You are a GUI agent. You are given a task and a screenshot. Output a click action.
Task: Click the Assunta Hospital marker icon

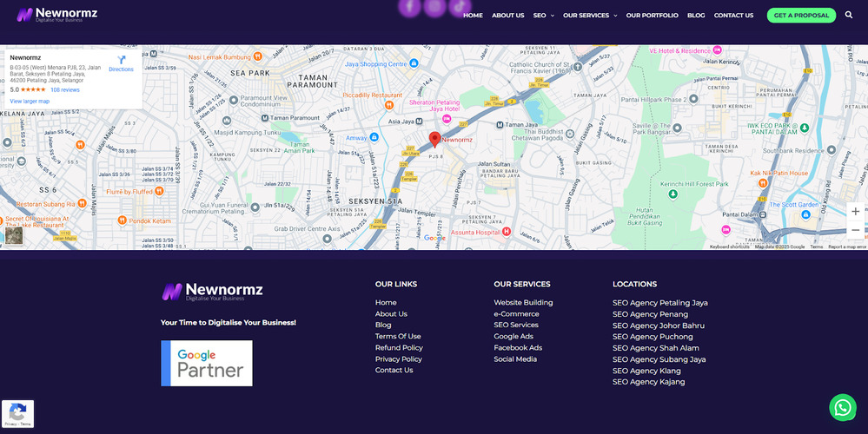[x=506, y=233]
